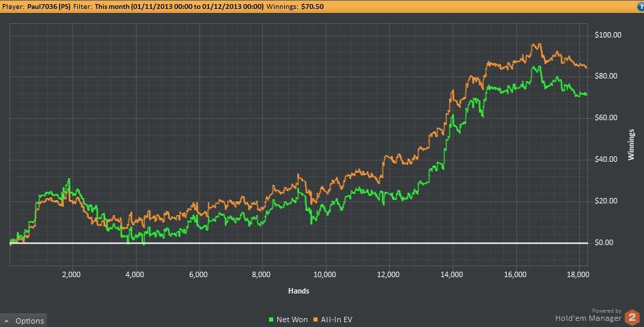Click the 8,000 hands tick label

[262, 274]
